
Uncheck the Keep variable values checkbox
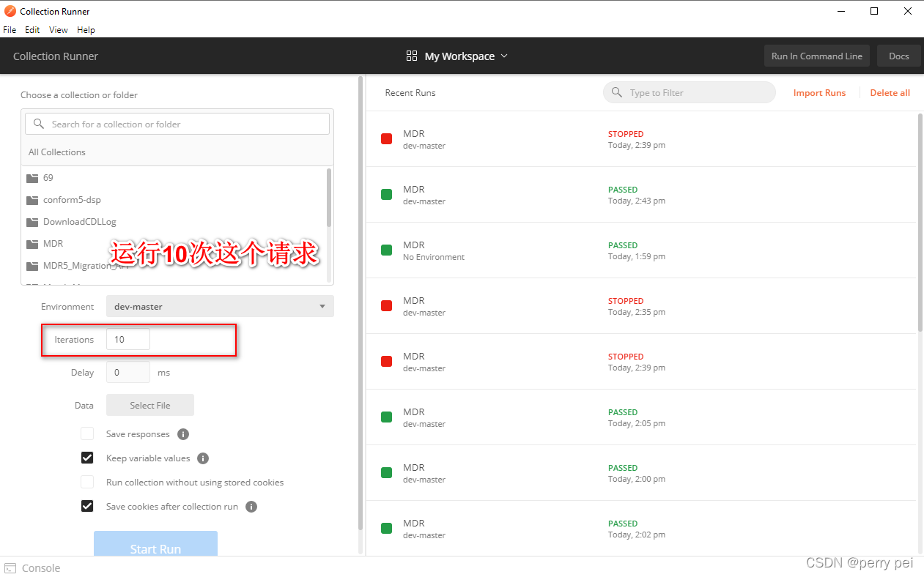pos(87,458)
